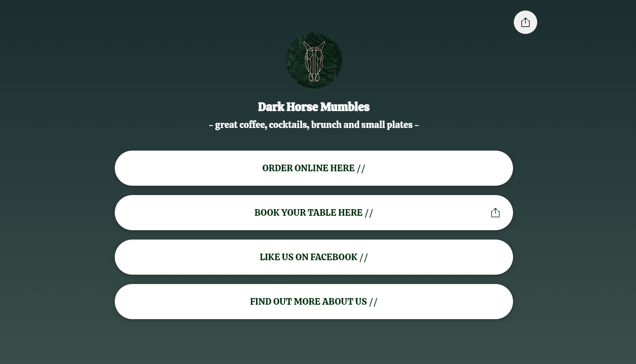This screenshot has width=636, height=364.
Task: Open the ORDER ONLINE HERE link
Action: click(314, 168)
